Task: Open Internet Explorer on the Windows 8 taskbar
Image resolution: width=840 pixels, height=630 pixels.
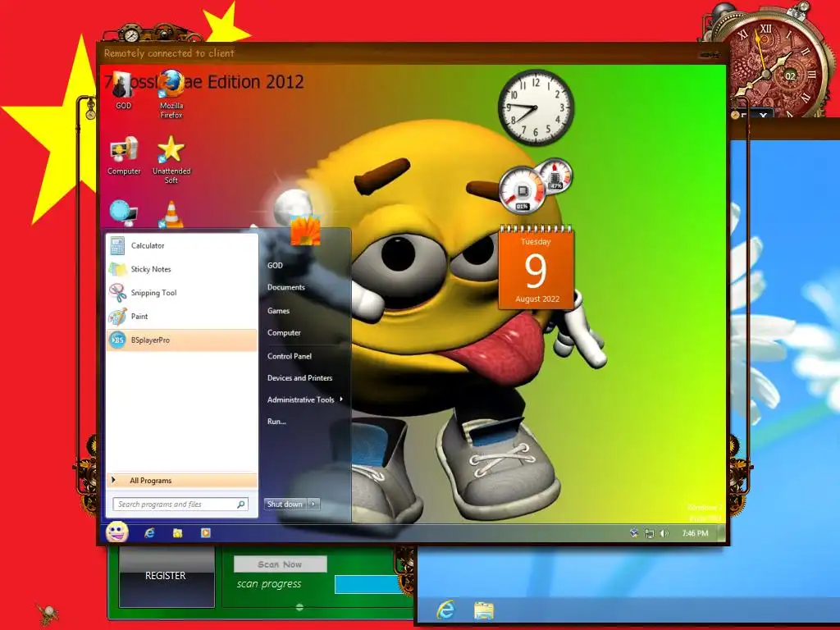Action: coord(445,609)
